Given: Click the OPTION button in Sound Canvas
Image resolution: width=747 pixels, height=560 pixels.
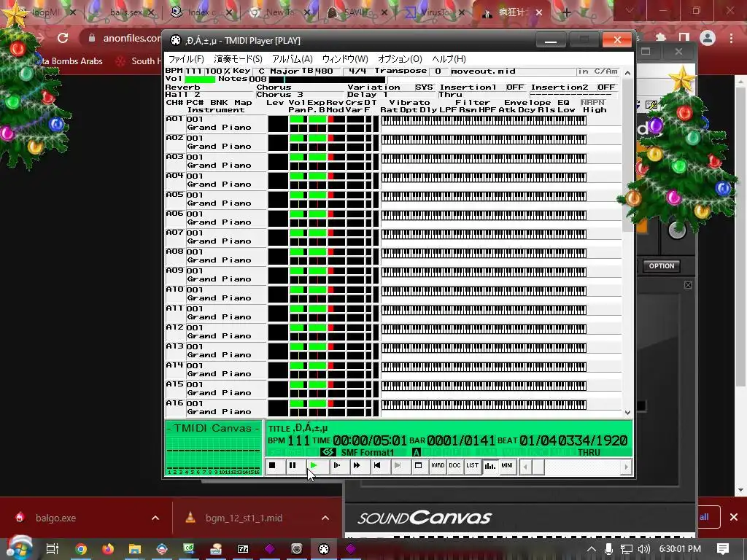Looking at the screenshot, I should point(661,266).
